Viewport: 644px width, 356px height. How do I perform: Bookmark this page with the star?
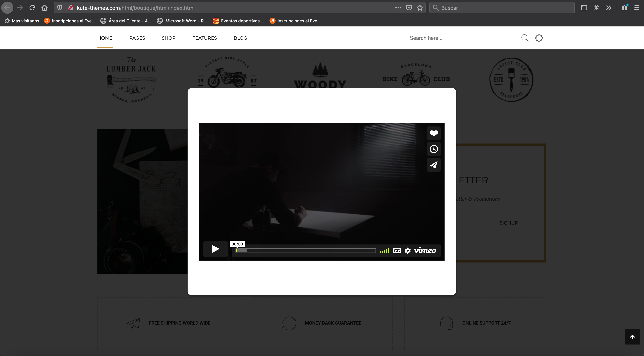(x=420, y=8)
